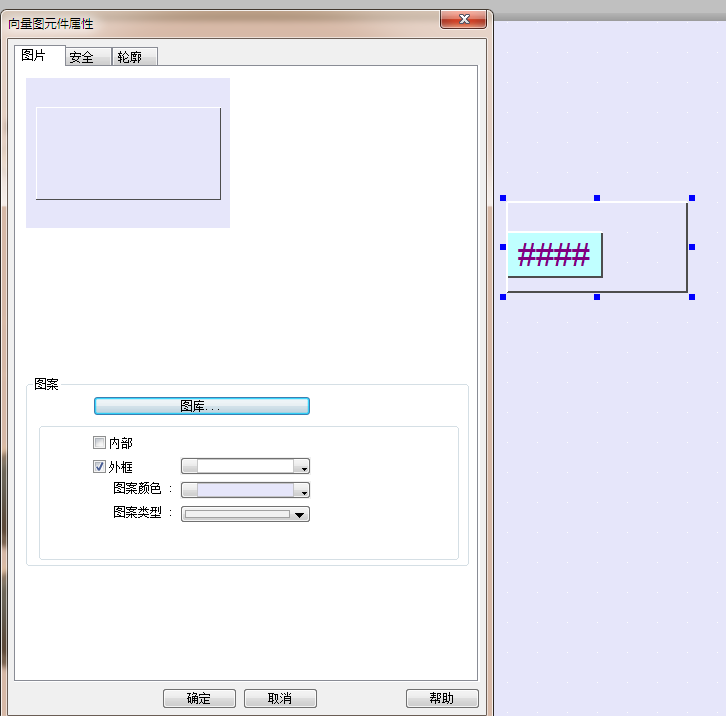Confirm with the 确定 button
Image resolution: width=726 pixels, height=716 pixels.
[x=199, y=698]
